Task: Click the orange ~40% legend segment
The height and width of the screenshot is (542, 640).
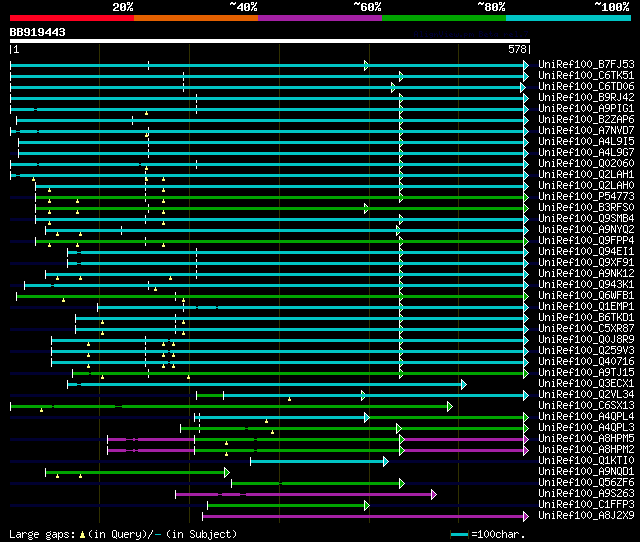Action: pyautogui.click(x=196, y=18)
